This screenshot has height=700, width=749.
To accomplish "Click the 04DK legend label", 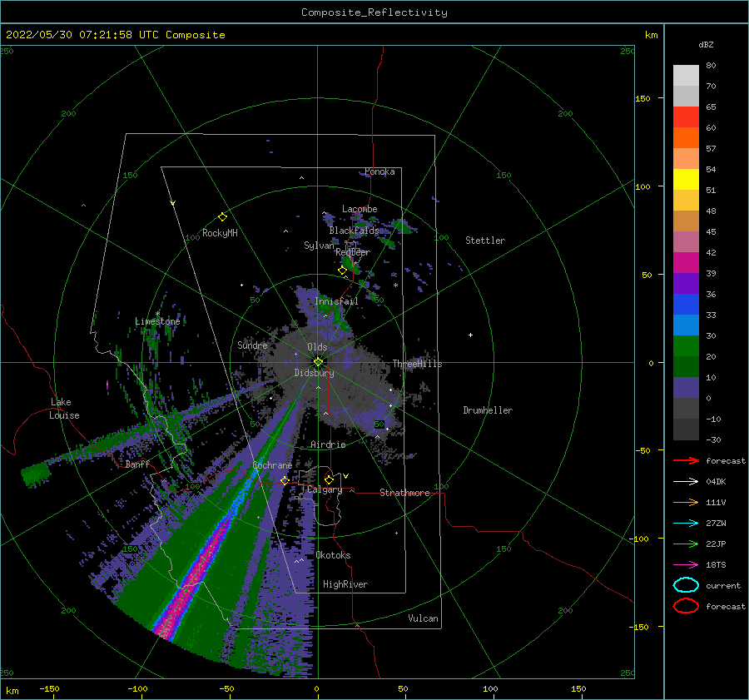I will point(716,482).
